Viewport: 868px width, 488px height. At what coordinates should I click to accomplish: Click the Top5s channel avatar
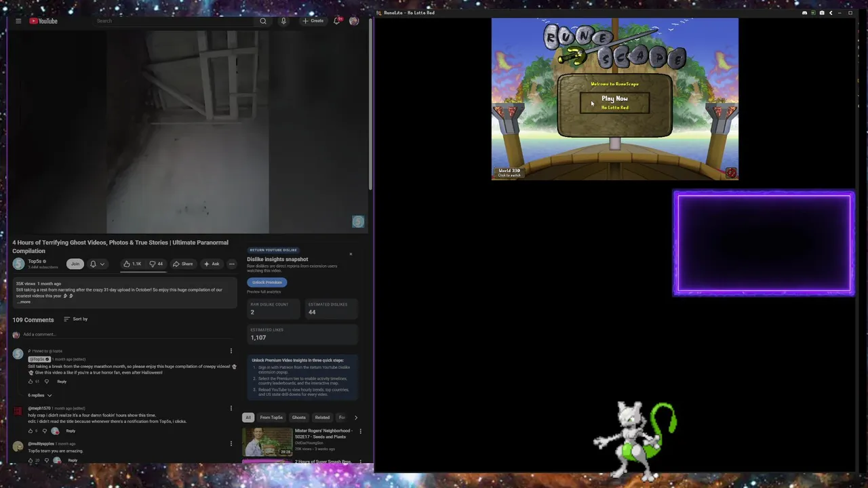[18, 264]
